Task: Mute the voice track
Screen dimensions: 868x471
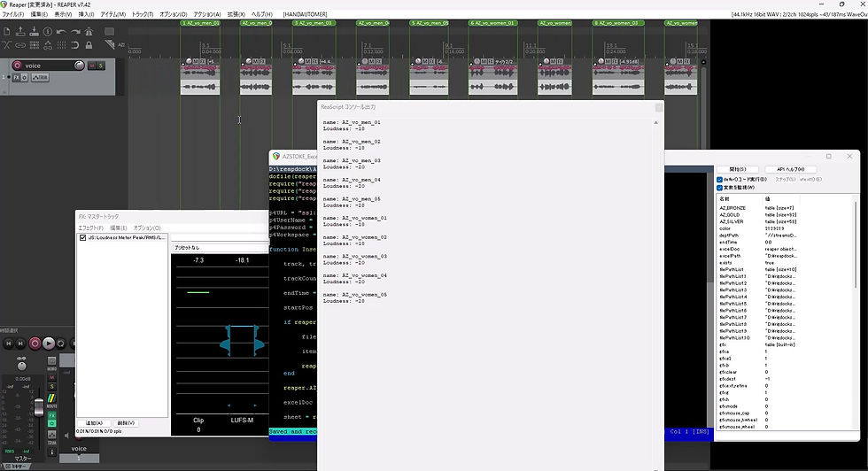Action: [92, 66]
